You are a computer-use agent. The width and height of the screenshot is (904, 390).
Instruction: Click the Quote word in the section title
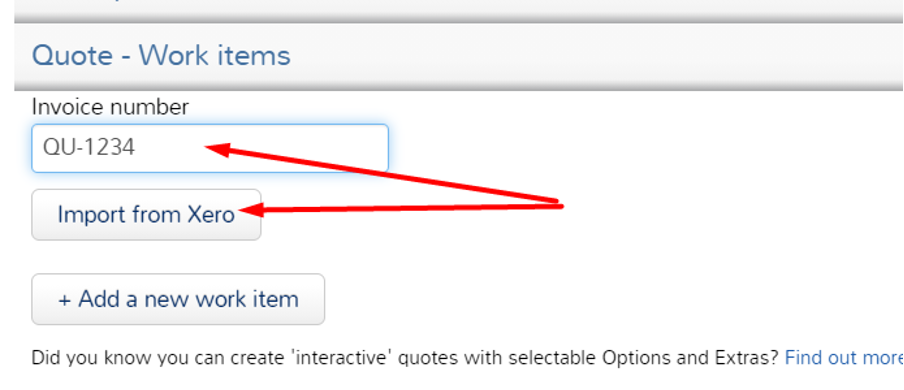[x=73, y=55]
